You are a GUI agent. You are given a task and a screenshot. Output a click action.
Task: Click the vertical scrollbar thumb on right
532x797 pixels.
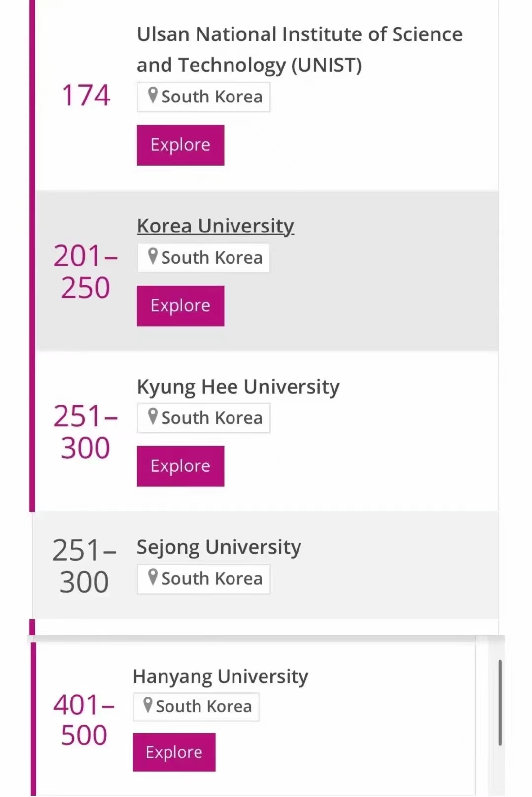(500, 702)
